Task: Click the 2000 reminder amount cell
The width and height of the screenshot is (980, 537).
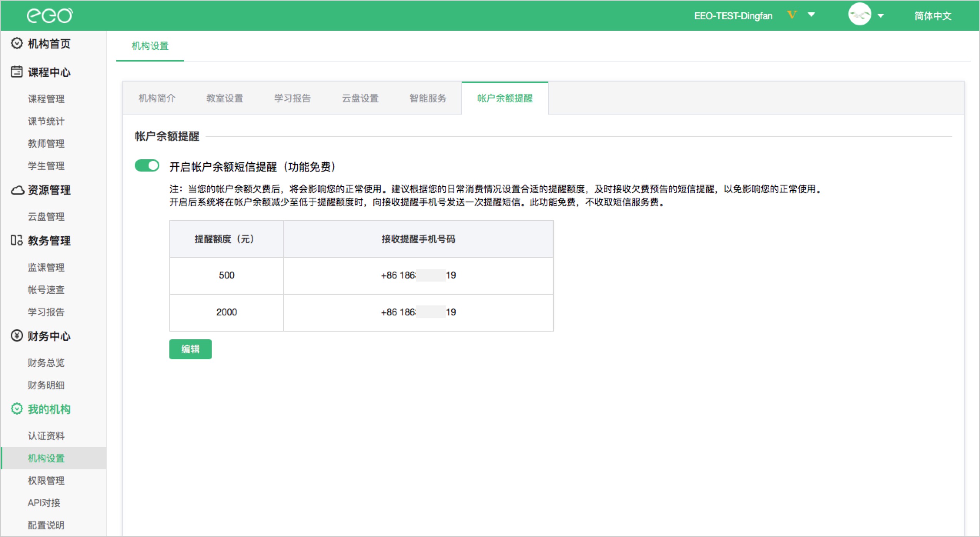Action: 227,312
